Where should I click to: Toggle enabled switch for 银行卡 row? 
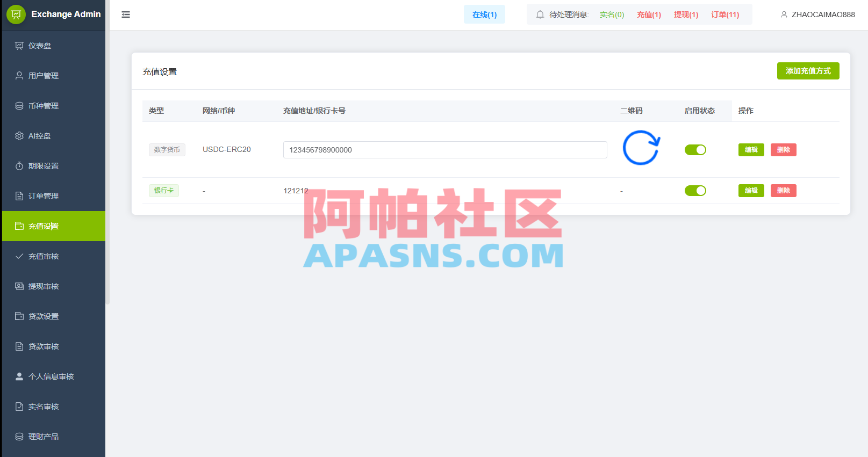pyautogui.click(x=695, y=191)
